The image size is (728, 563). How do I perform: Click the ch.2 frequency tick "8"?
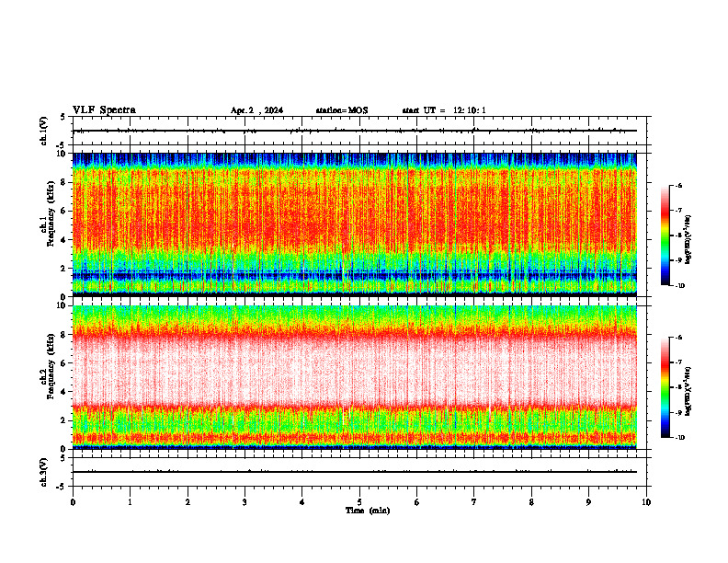(64, 335)
